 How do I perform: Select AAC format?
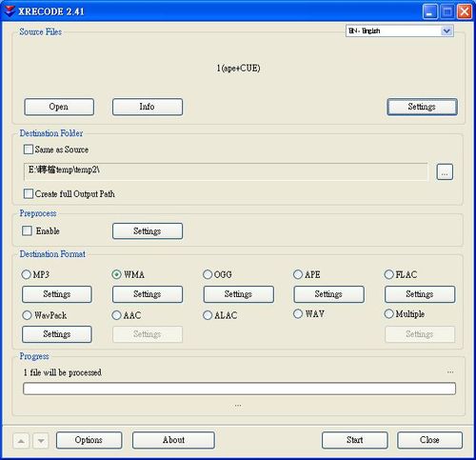point(116,315)
